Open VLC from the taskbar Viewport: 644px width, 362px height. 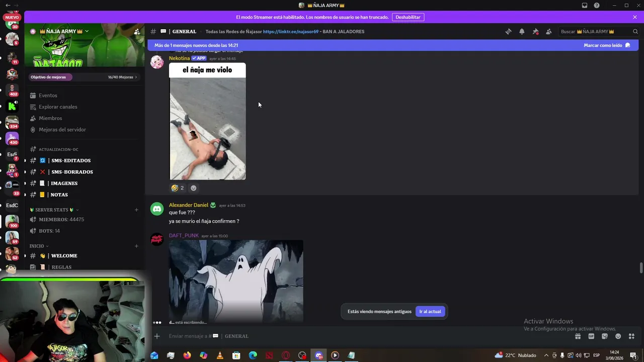tap(220, 355)
